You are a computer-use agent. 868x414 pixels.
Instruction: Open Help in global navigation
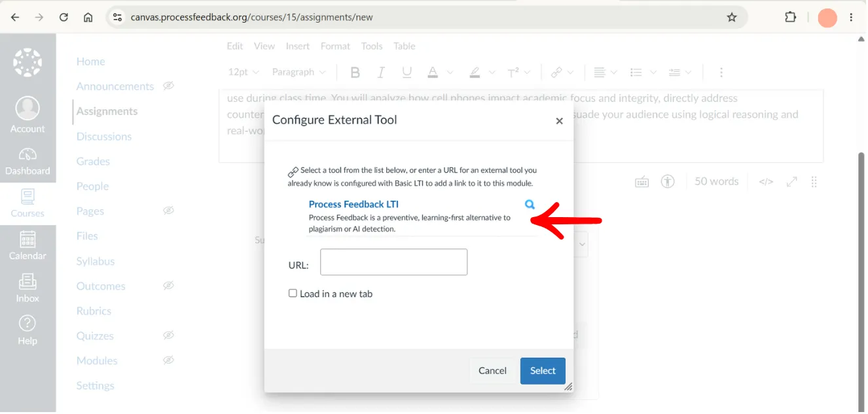(27, 331)
